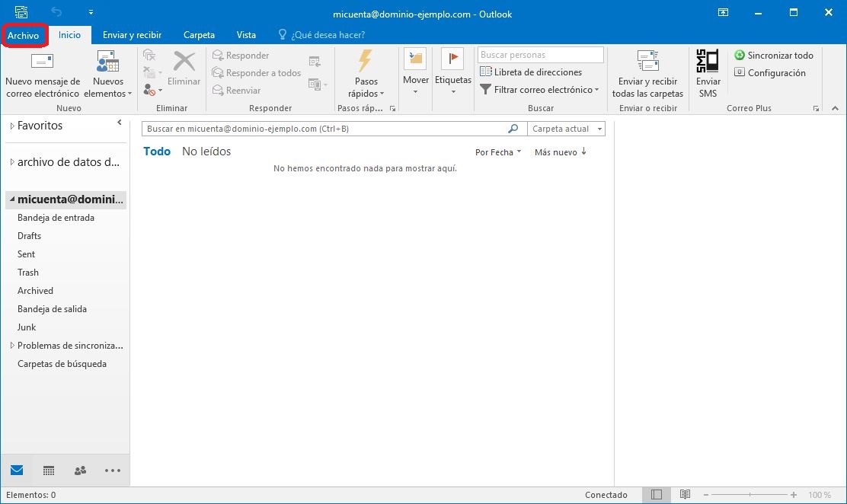Viewport: 847px width, 504px height.
Task: Click the Buscar en micuenta search box
Action: 324,129
